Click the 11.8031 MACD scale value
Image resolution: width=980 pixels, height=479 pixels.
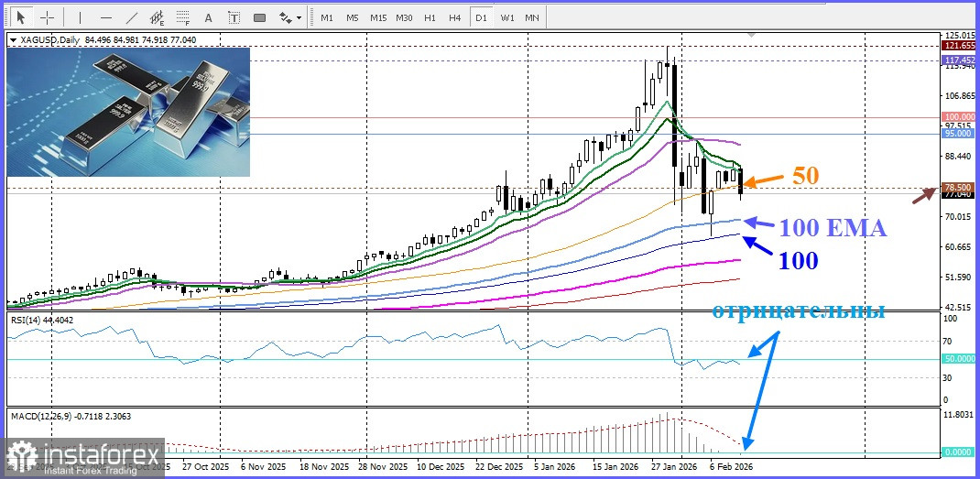pos(959,414)
